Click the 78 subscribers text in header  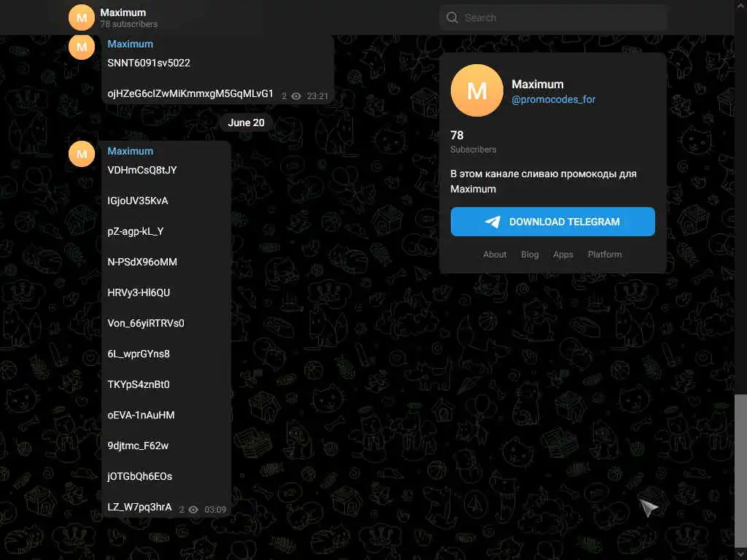pyautogui.click(x=128, y=24)
